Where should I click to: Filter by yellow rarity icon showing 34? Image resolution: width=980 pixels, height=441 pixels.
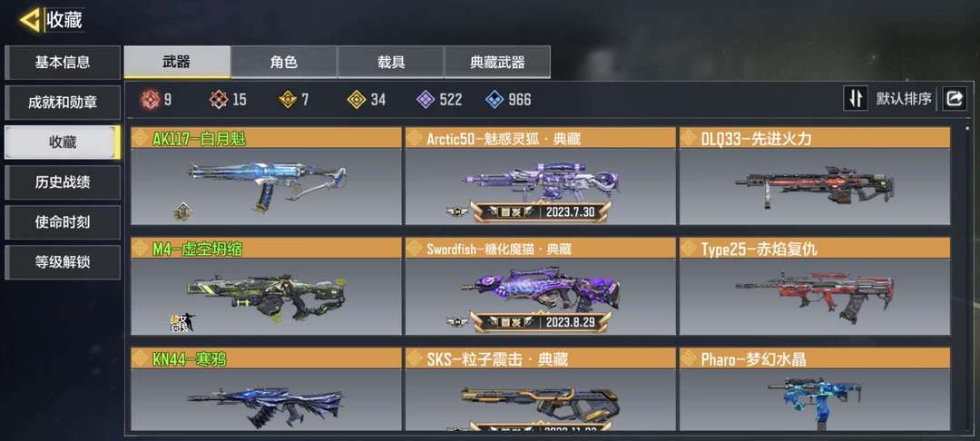357,99
